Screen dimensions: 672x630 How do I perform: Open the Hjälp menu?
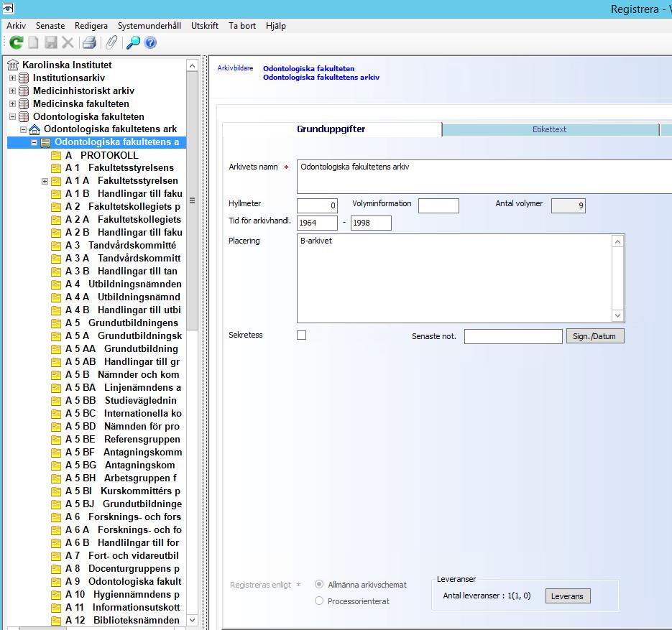(x=275, y=26)
